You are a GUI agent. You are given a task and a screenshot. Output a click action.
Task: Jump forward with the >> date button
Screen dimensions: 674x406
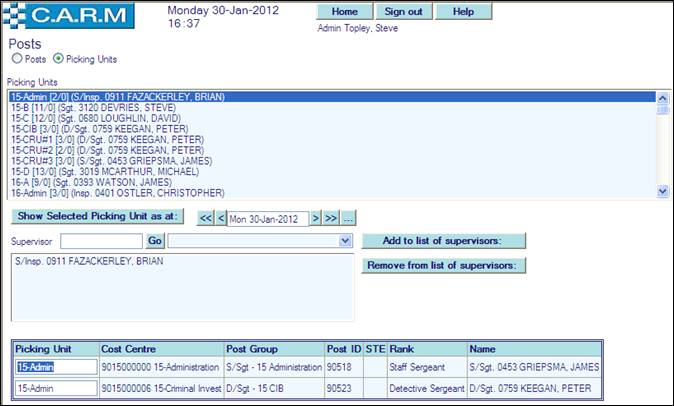click(330, 217)
